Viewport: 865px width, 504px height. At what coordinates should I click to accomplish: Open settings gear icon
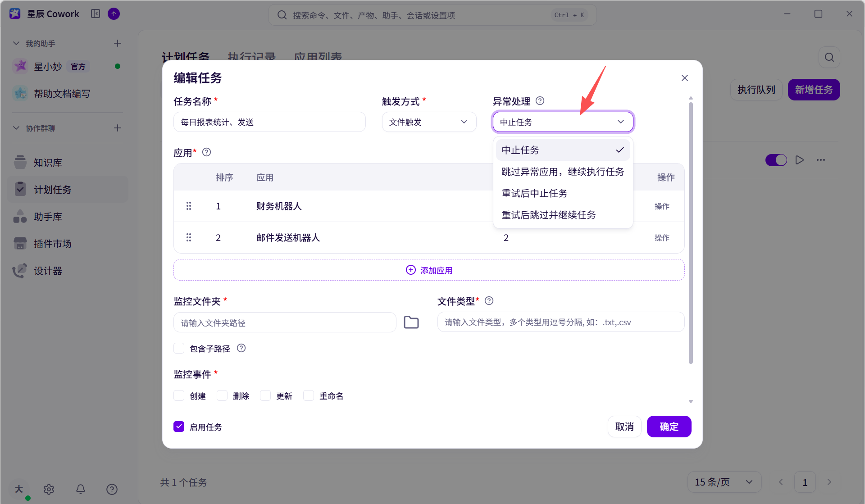(x=49, y=489)
